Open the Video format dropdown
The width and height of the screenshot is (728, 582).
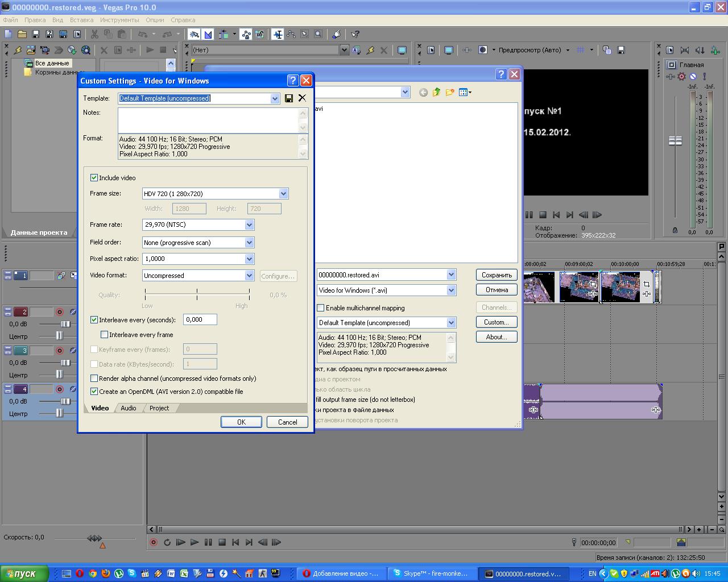(x=249, y=276)
